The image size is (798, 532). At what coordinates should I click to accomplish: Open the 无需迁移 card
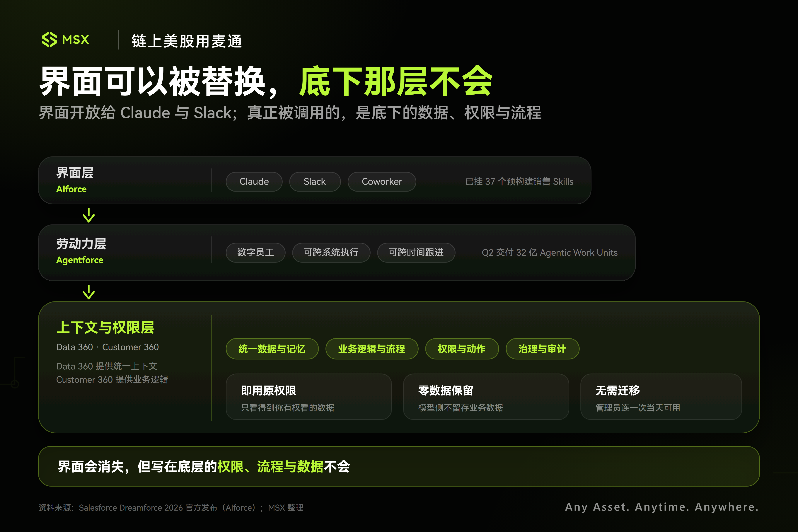661,397
